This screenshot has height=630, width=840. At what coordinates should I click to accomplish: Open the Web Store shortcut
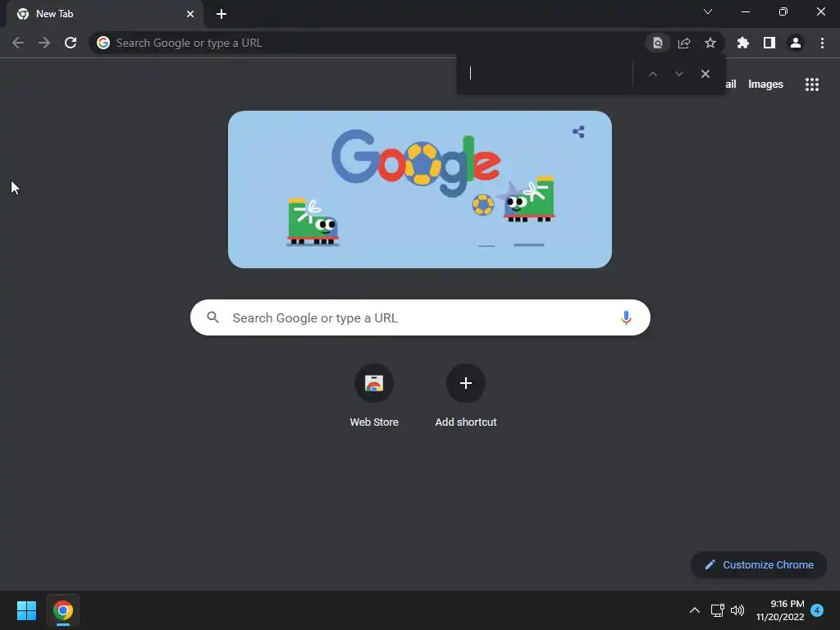(x=374, y=383)
